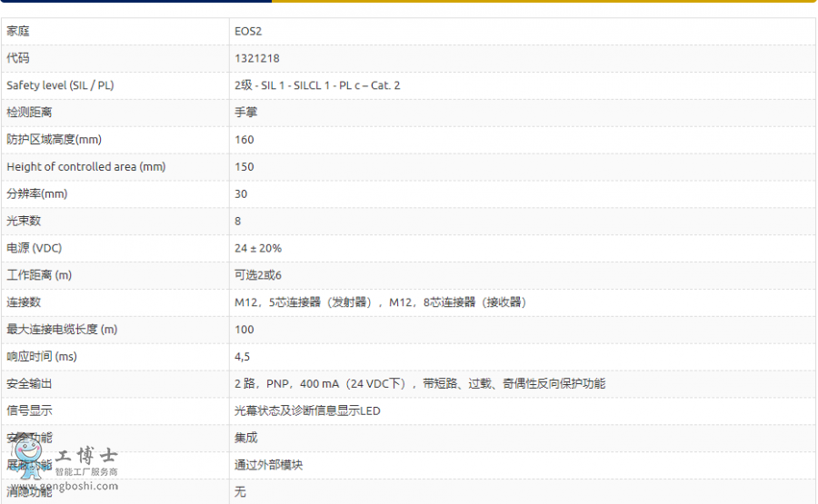This screenshot has height=504, width=818.
Task: Click the 安全输出 PNP 400 mA description
Action: [x=419, y=384]
